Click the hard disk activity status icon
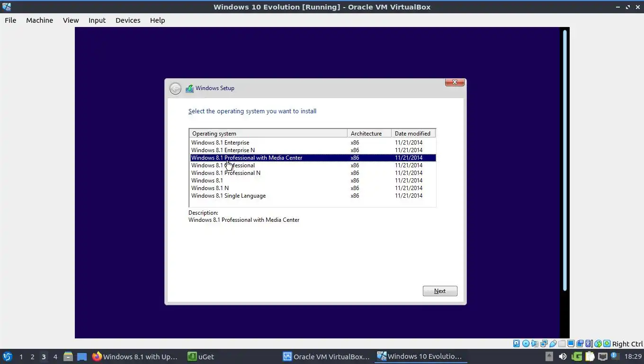 (x=516, y=344)
